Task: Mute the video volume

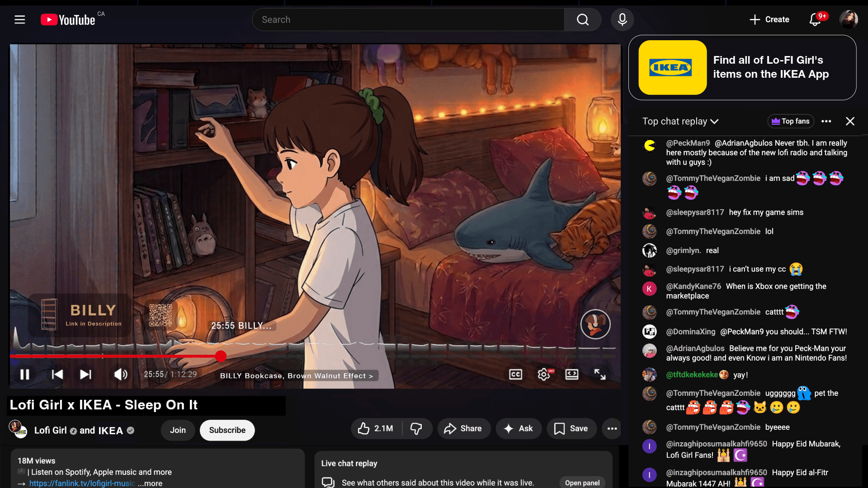Action: (x=120, y=374)
